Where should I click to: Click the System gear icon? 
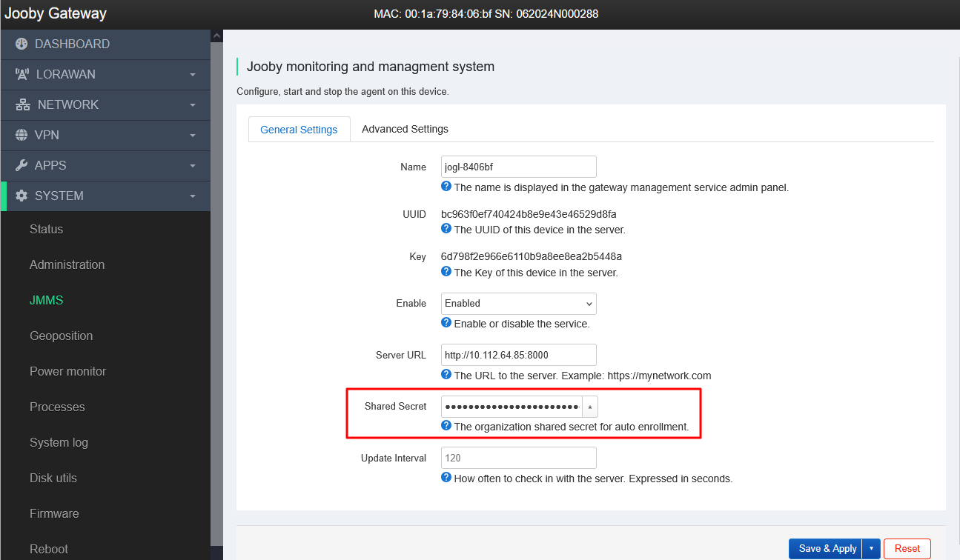[21, 196]
